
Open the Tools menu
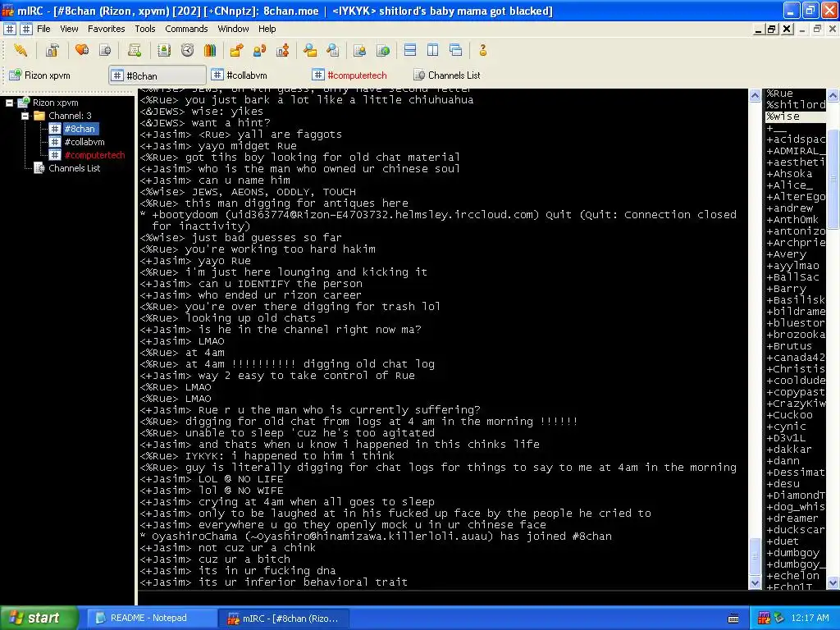pyautogui.click(x=144, y=29)
